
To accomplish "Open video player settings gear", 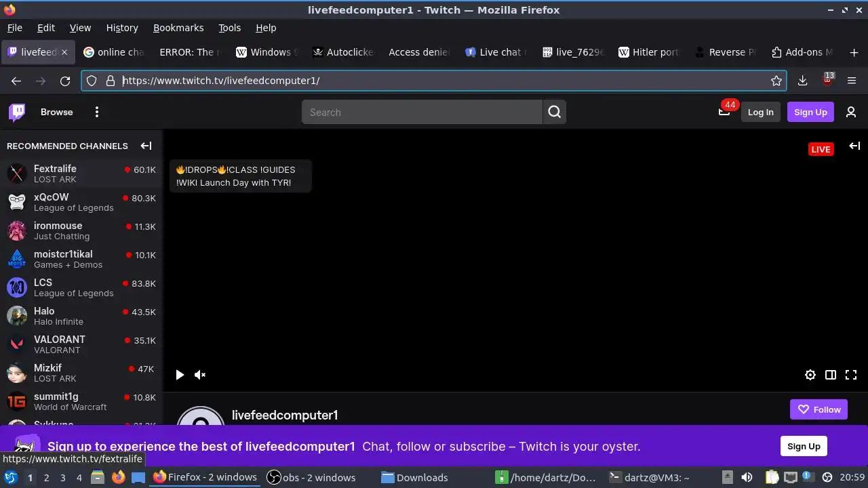I will (x=810, y=375).
